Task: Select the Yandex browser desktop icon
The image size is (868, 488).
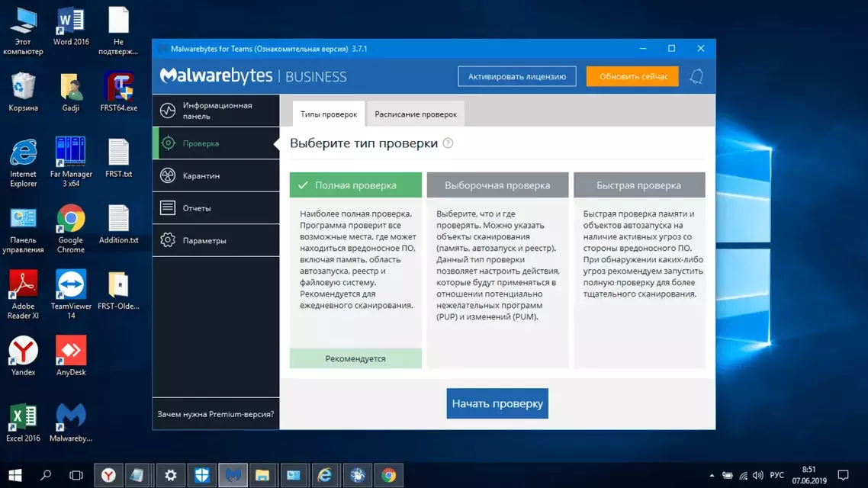Action: click(23, 356)
